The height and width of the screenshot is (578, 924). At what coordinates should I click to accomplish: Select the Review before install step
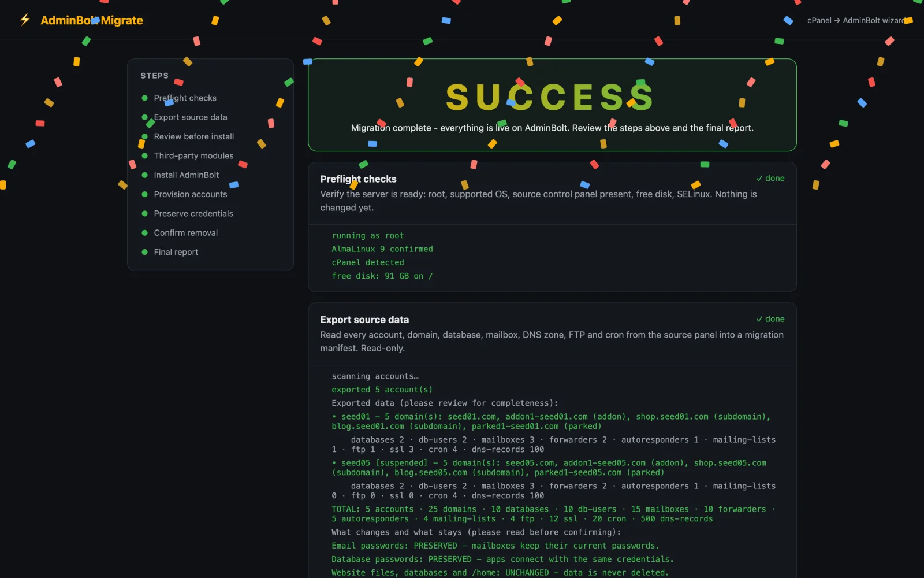194,136
